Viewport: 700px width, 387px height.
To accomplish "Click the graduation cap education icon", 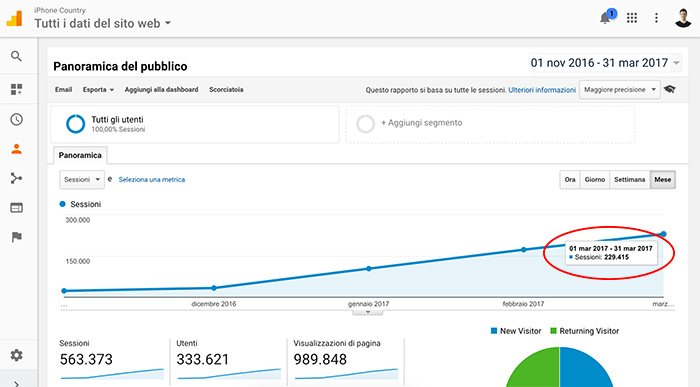I will pyautogui.click(x=670, y=89).
